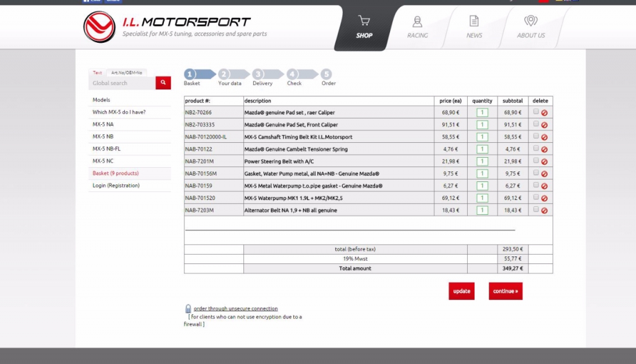The image size is (636, 364).
Task: Click Mazda Genuine Pad Set, Front Caliper
Action: point(291,125)
